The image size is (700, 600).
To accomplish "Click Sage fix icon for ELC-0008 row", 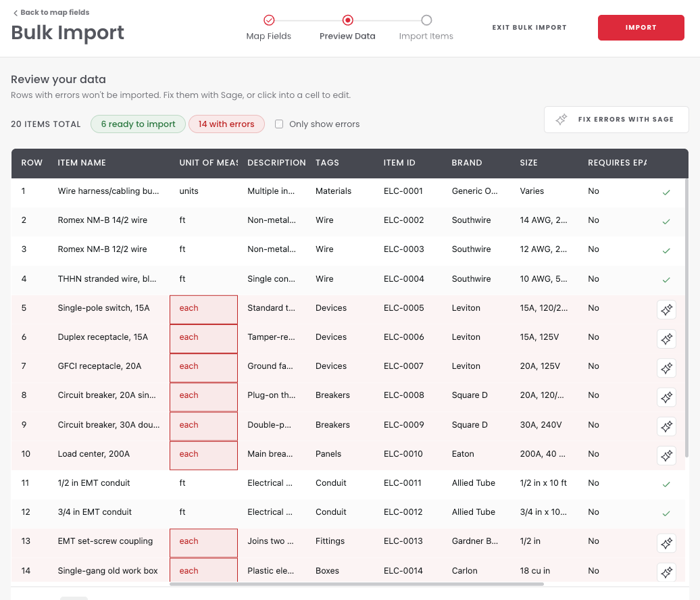I will click(x=666, y=397).
